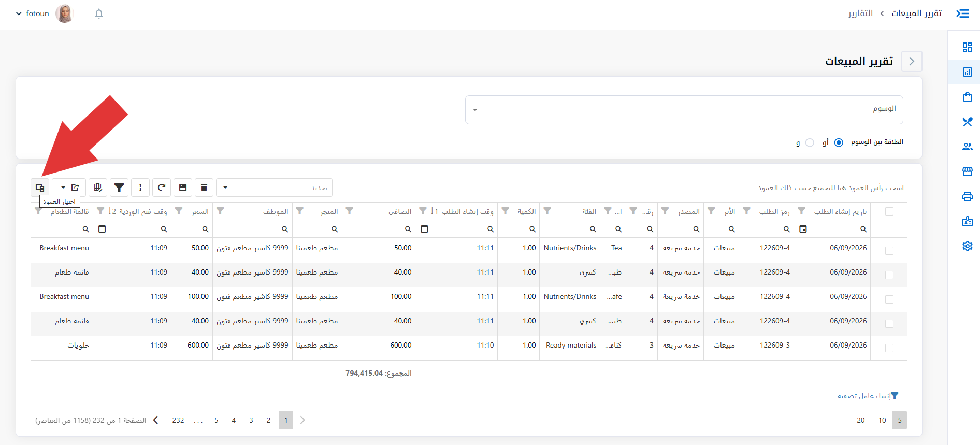
Task: Select the 'أو' radio option
Action: click(839, 142)
